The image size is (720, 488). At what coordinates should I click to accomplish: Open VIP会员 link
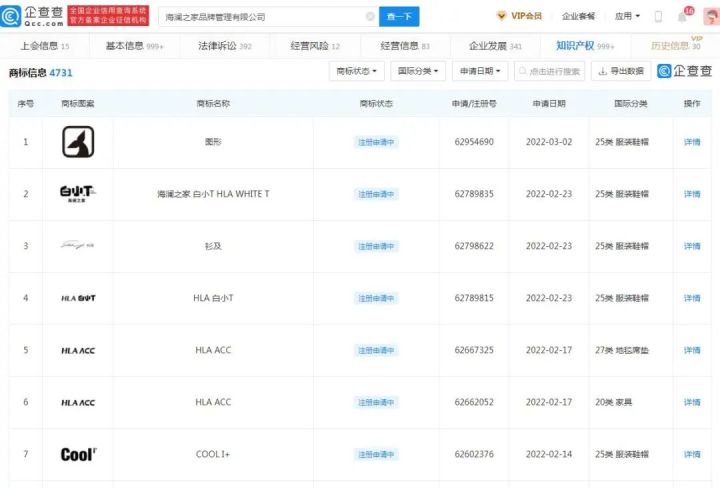[x=526, y=16]
